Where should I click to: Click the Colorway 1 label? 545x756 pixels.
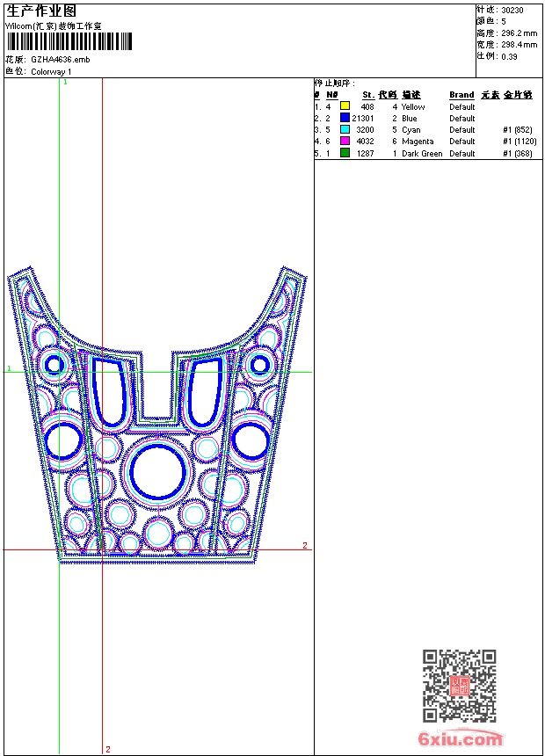tap(52, 71)
